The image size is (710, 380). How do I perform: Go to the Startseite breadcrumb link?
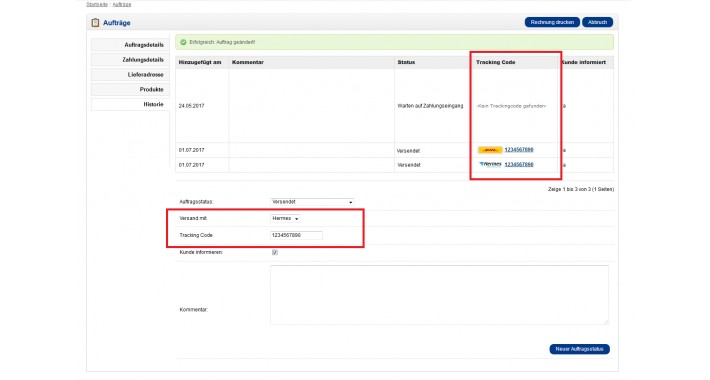97,4
